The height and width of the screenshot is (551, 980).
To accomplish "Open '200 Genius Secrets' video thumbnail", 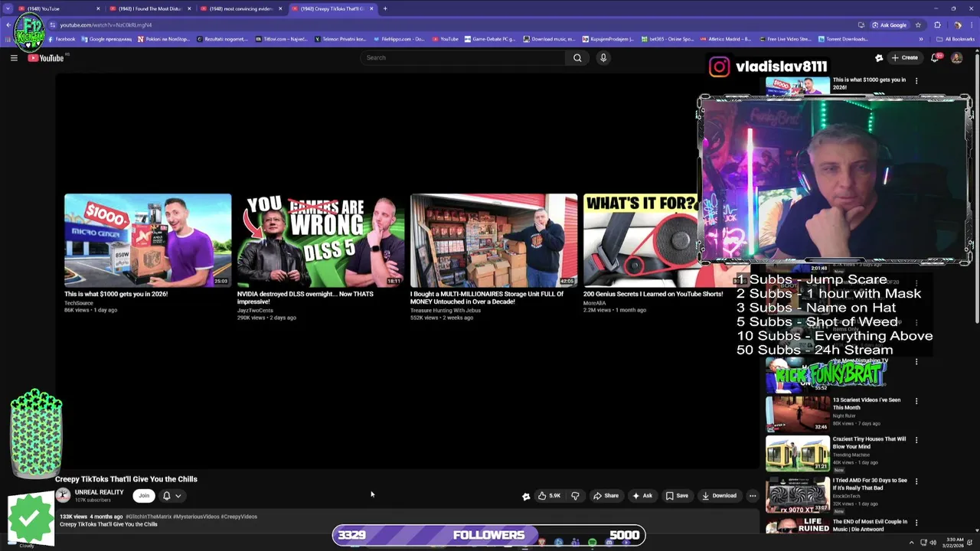I will click(x=640, y=240).
